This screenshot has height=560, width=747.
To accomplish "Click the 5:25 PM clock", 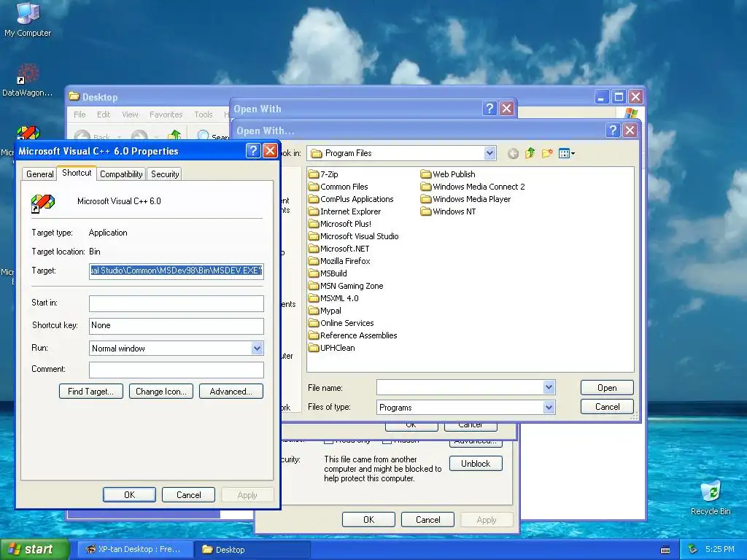I will click(720, 550).
